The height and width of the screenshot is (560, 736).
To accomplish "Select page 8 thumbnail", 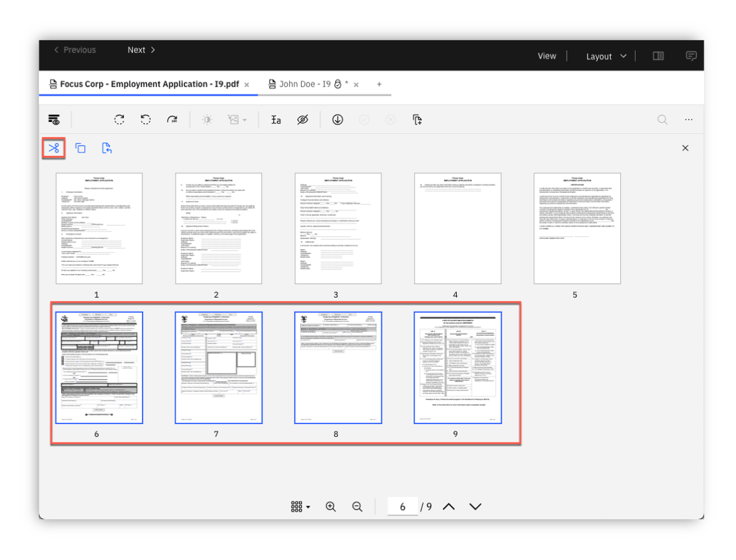I will tap(338, 368).
